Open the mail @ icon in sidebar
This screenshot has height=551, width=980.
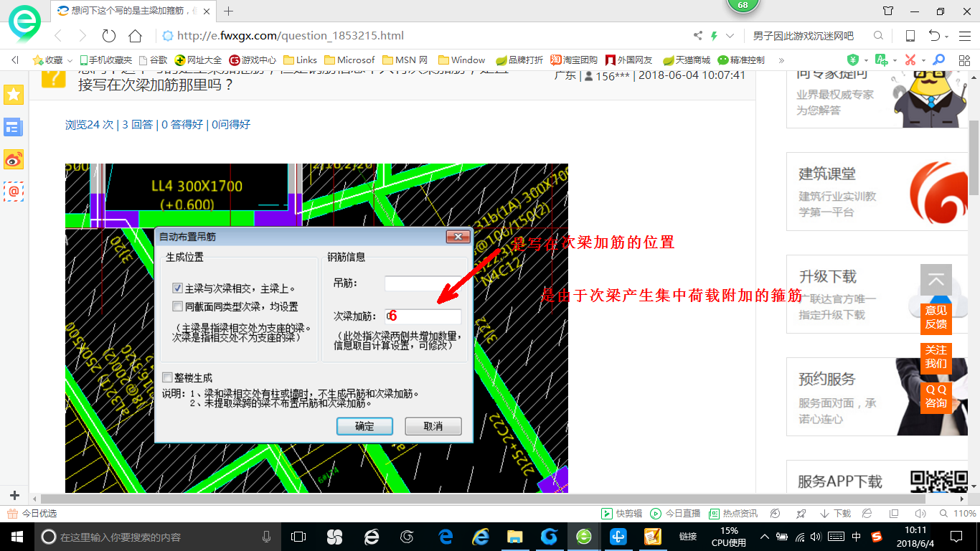(x=13, y=191)
